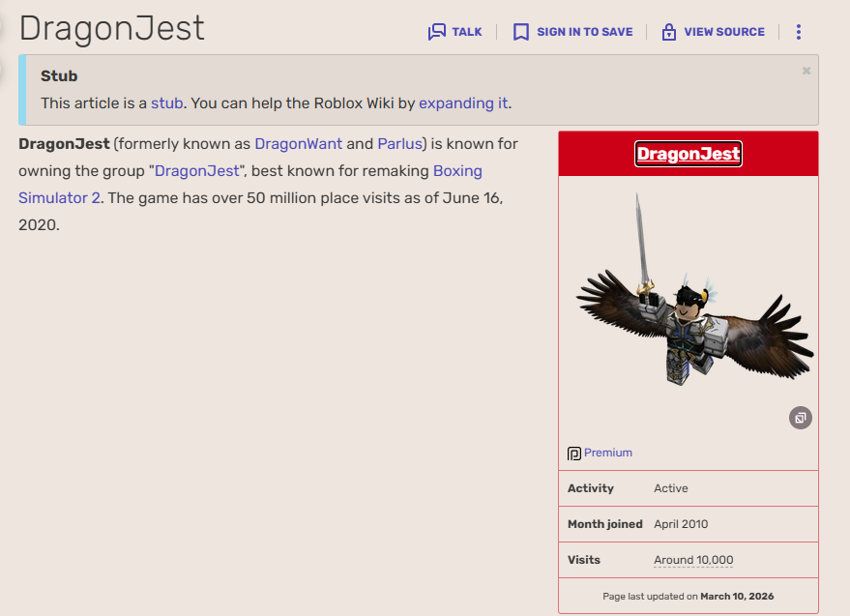850x616 pixels.
Task: Open the 'stub' link in notice
Action: pyautogui.click(x=167, y=103)
